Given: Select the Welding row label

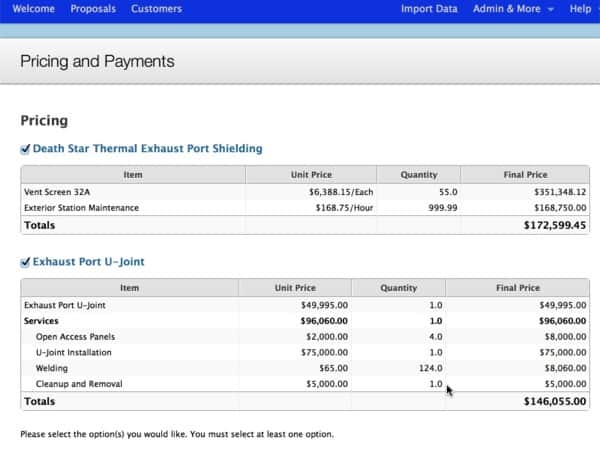Looking at the screenshot, I should (52, 368).
